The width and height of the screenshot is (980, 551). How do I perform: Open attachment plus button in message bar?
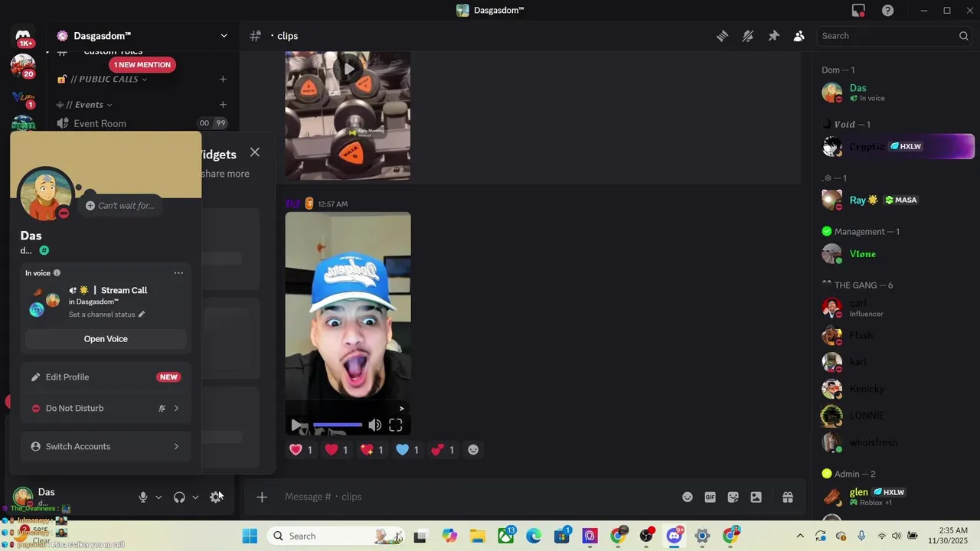click(262, 497)
